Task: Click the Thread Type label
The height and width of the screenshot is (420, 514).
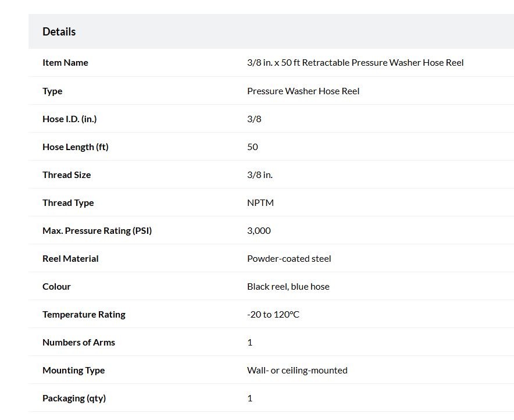Action: click(68, 203)
